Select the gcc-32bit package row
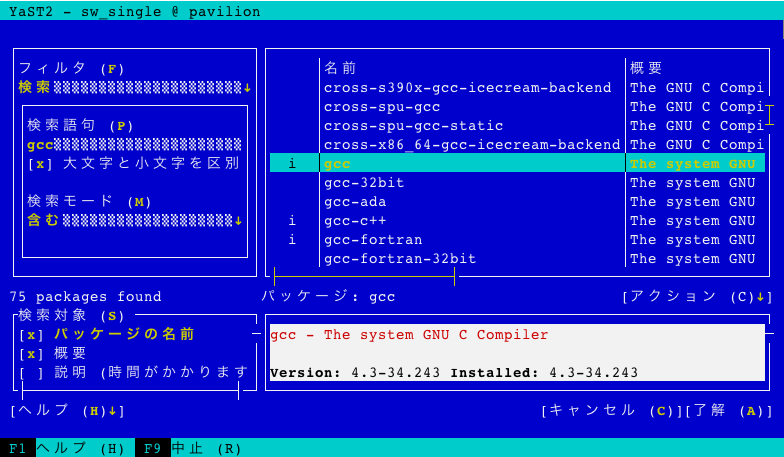Screen dimensions: 784x457 click(364, 183)
